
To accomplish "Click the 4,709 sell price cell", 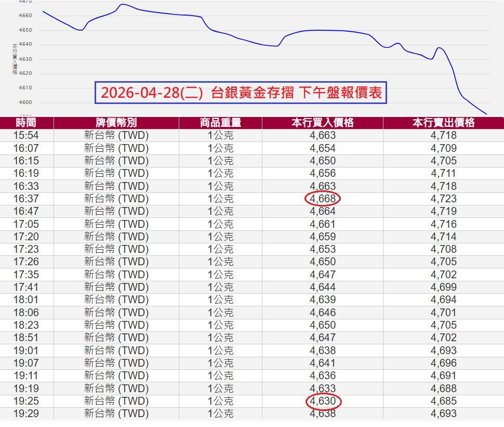I will 443,148.
